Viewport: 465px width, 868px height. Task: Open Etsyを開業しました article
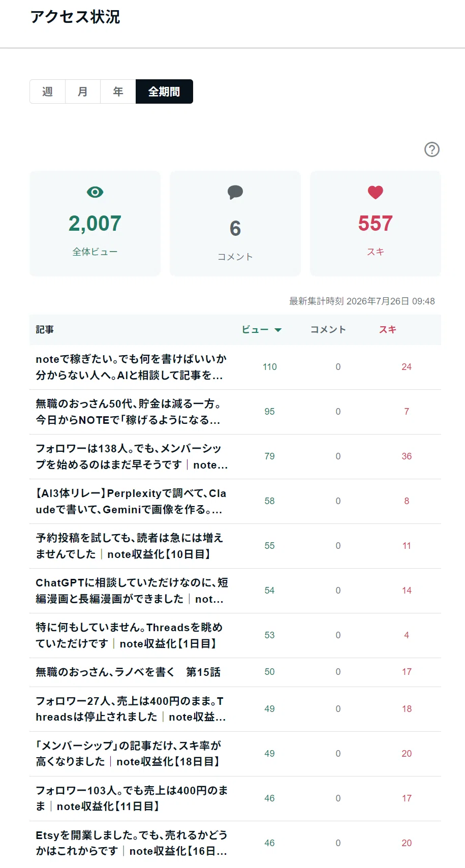point(131,843)
